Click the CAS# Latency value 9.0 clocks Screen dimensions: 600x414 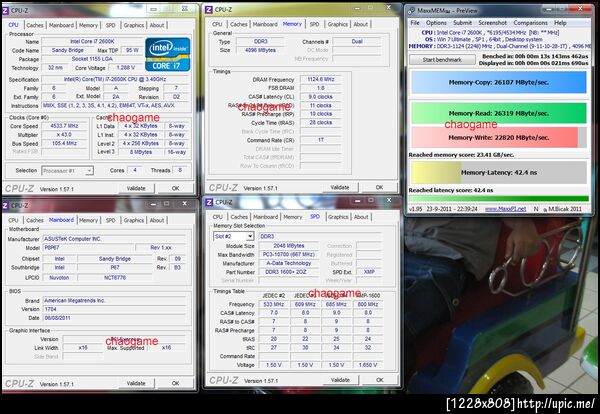(x=321, y=97)
